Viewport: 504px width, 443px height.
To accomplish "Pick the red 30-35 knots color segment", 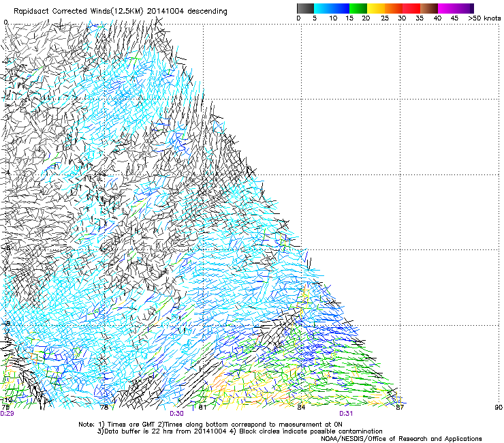I will point(411,8).
